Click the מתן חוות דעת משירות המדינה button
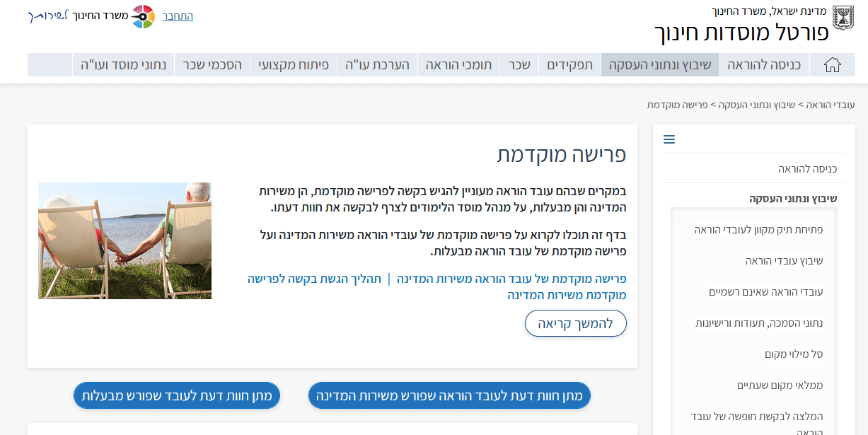868x435 pixels. 449,395
